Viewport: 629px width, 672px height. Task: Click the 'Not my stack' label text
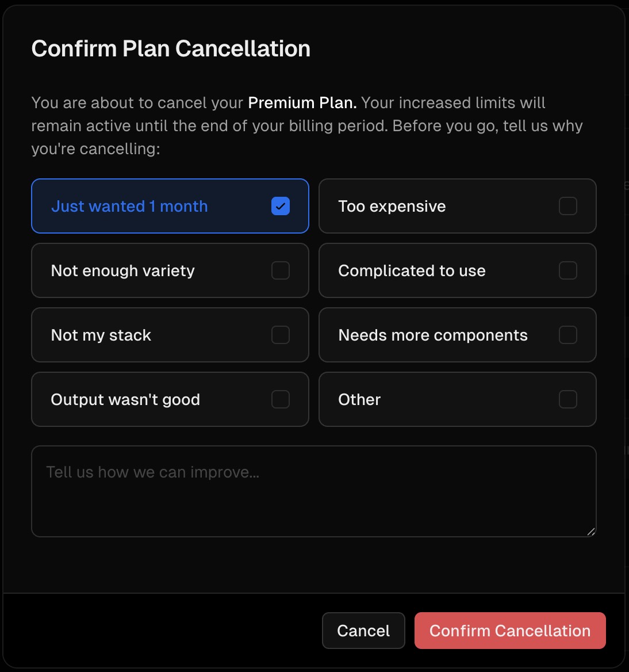pos(101,335)
